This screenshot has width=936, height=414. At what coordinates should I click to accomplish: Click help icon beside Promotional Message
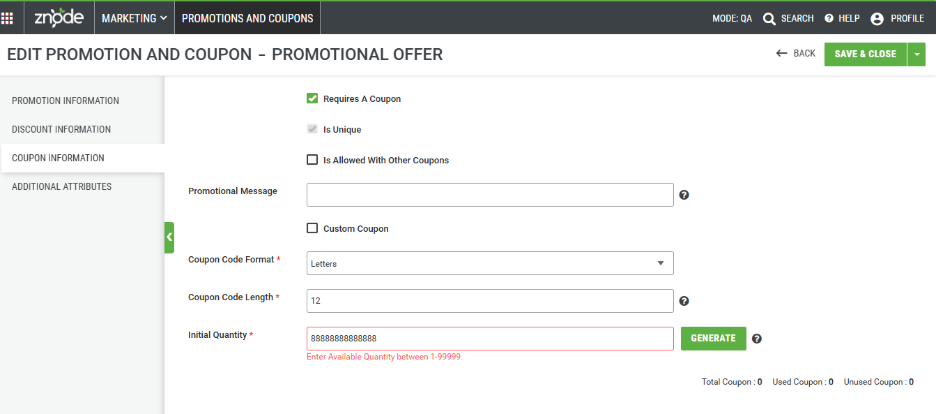click(x=685, y=195)
